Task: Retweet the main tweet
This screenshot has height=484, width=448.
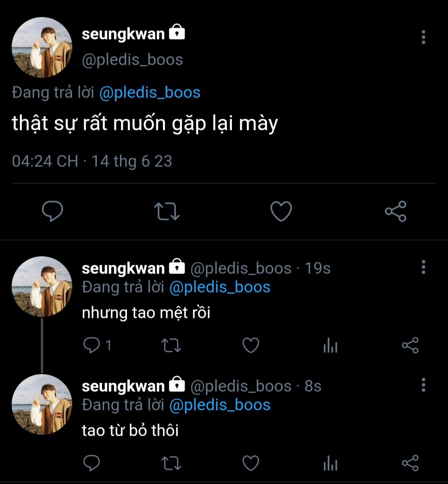Action: [166, 211]
